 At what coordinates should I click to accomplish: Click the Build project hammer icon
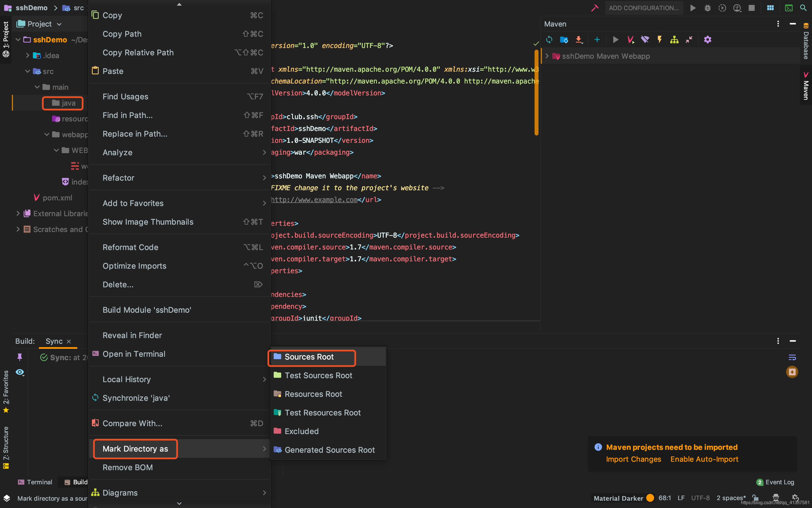[595, 8]
